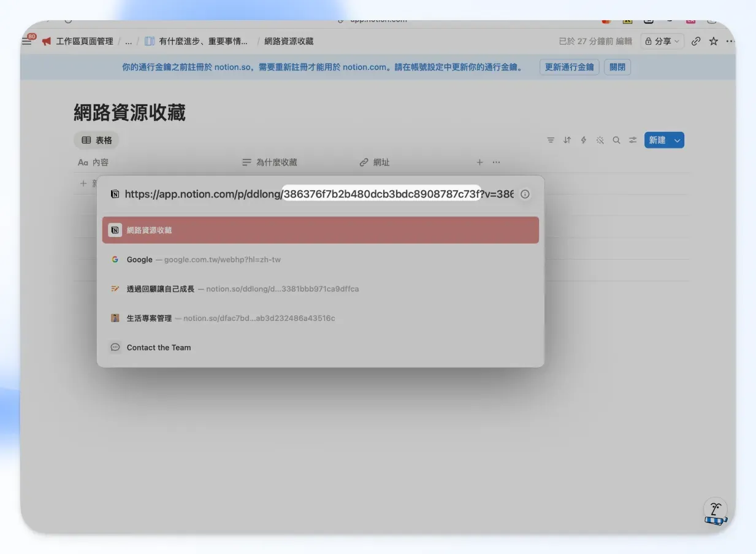This screenshot has width=756, height=554.
Task: Open column options ellipsis beside plus
Action: pyautogui.click(x=496, y=163)
